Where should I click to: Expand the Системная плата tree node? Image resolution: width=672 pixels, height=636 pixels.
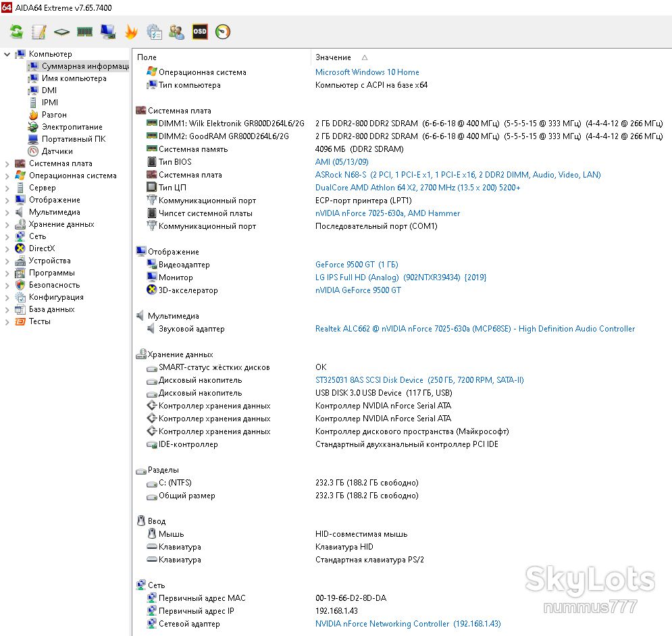(7, 163)
